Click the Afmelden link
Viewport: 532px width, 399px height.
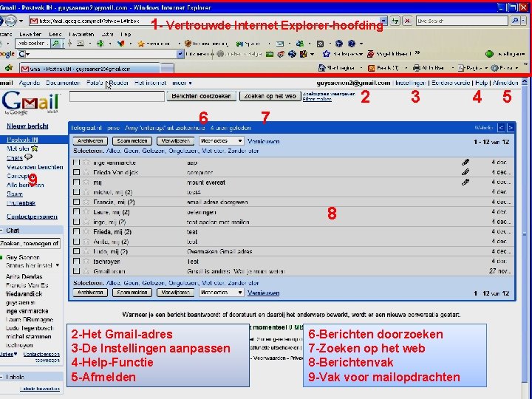click(505, 83)
